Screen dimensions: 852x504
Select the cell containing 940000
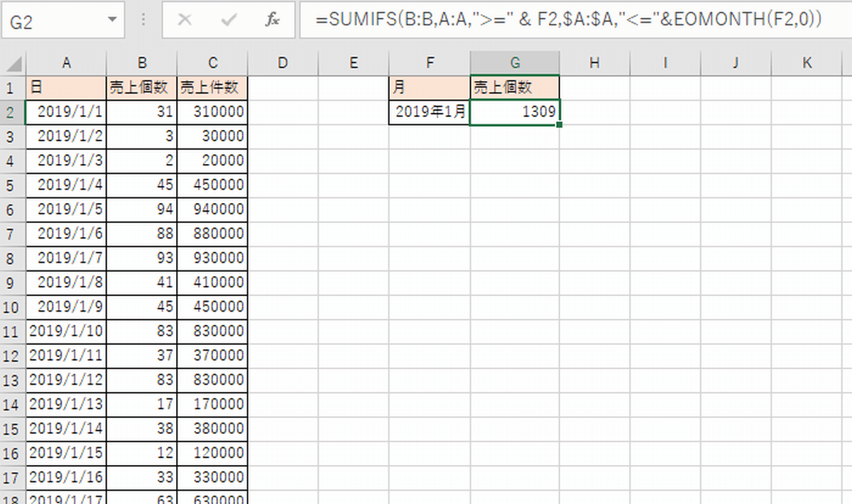[x=212, y=209]
